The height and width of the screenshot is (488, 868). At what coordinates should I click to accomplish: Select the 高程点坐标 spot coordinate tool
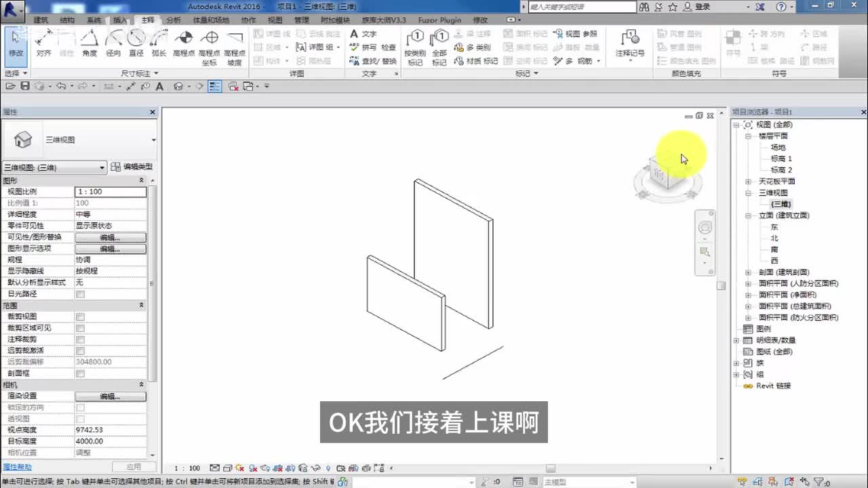[210, 47]
